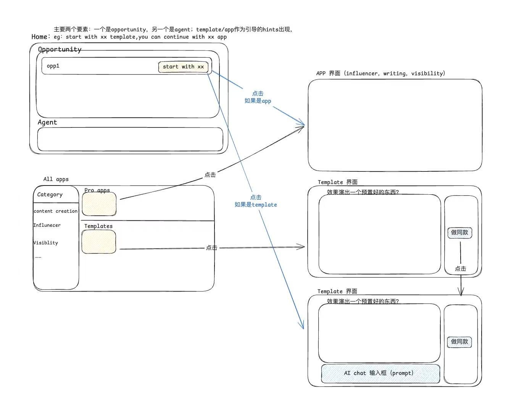Click the Opportunity section heading

(x=60, y=49)
